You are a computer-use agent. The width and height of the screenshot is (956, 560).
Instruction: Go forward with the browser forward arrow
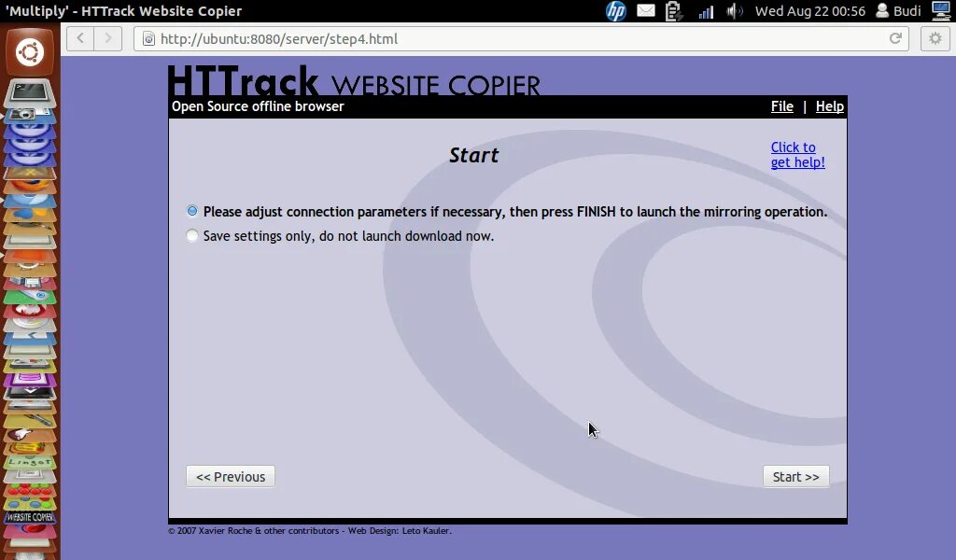tap(108, 38)
